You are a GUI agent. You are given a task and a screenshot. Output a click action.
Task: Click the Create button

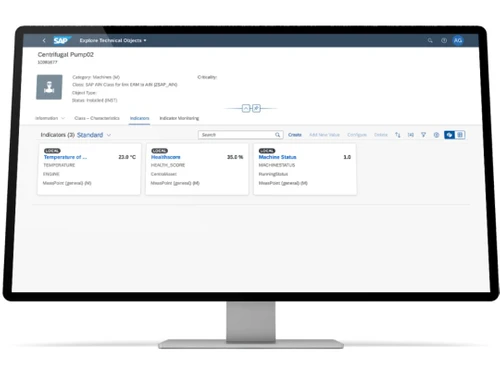pyautogui.click(x=295, y=135)
